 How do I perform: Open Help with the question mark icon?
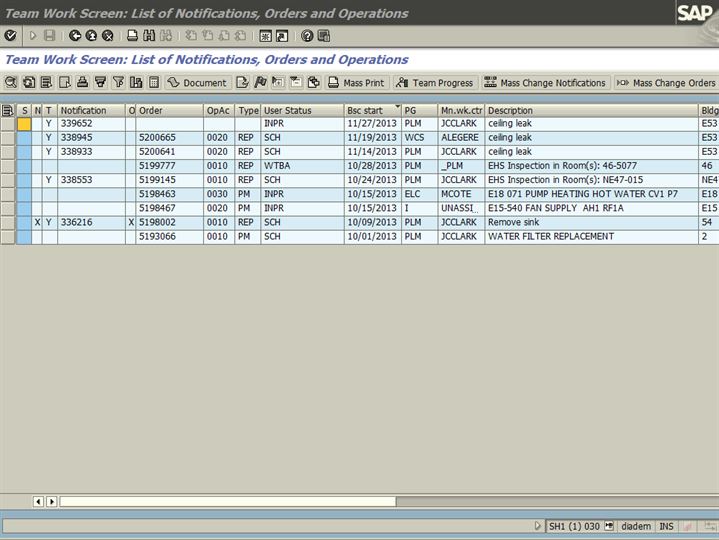click(x=307, y=35)
